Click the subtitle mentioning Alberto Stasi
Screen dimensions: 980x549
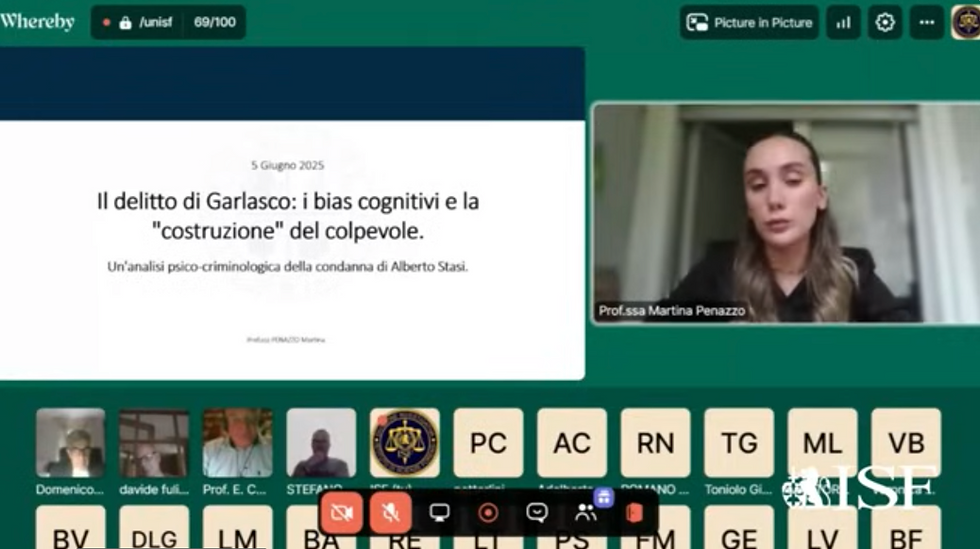(288, 266)
